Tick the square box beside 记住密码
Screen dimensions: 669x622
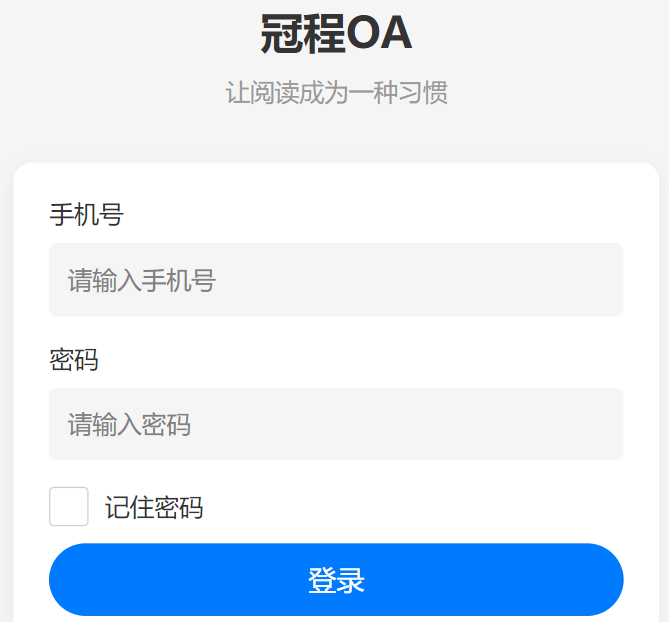tap(69, 507)
